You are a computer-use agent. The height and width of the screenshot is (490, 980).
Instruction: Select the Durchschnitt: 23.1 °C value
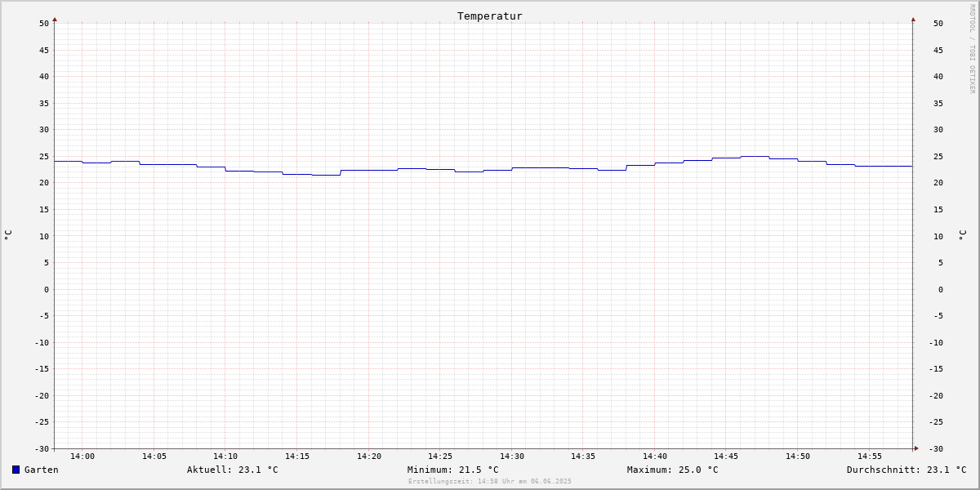pyautogui.click(x=906, y=470)
